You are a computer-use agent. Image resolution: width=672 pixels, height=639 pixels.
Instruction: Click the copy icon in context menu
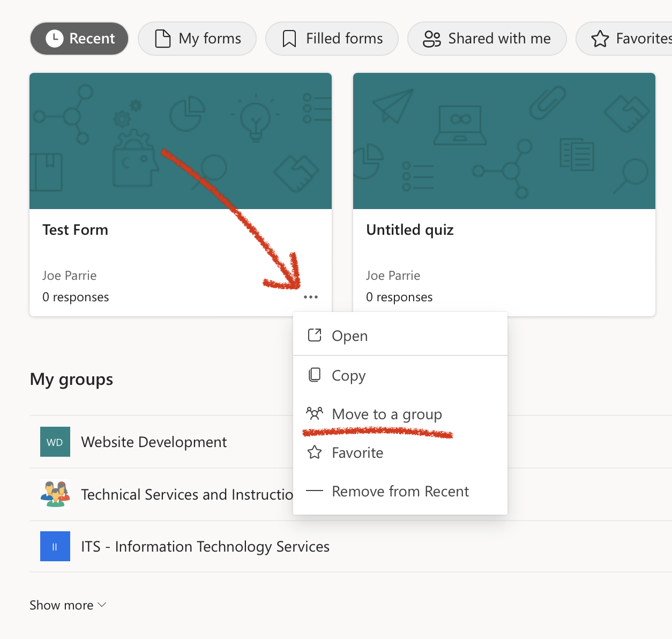pyautogui.click(x=315, y=375)
